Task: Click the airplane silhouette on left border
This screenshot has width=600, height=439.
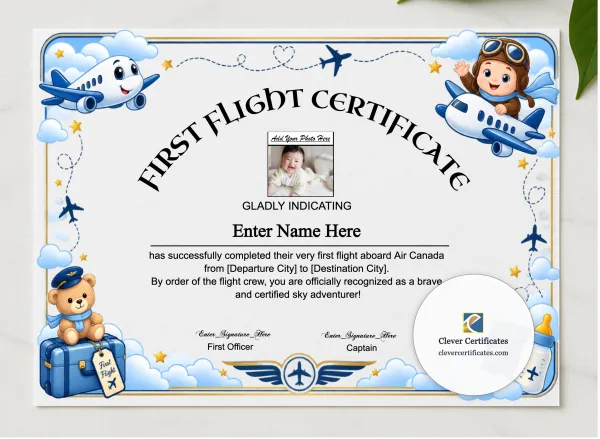Action: pyautogui.click(x=71, y=209)
